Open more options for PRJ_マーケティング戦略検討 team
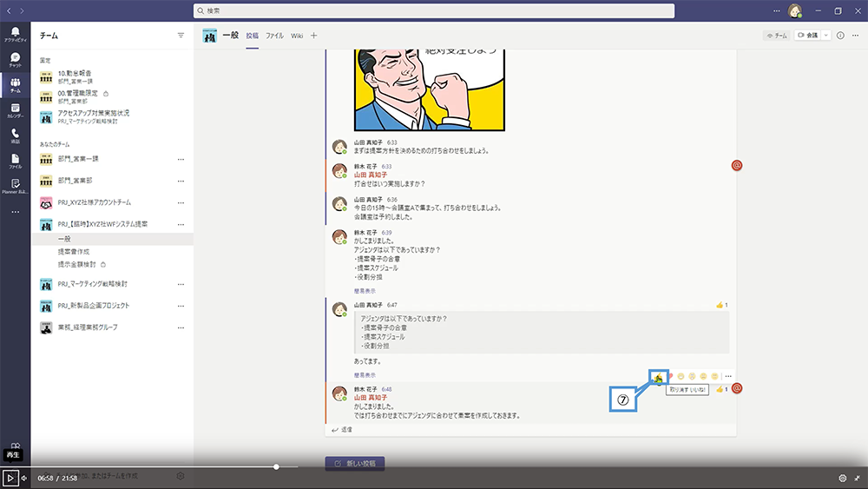 [181, 284]
